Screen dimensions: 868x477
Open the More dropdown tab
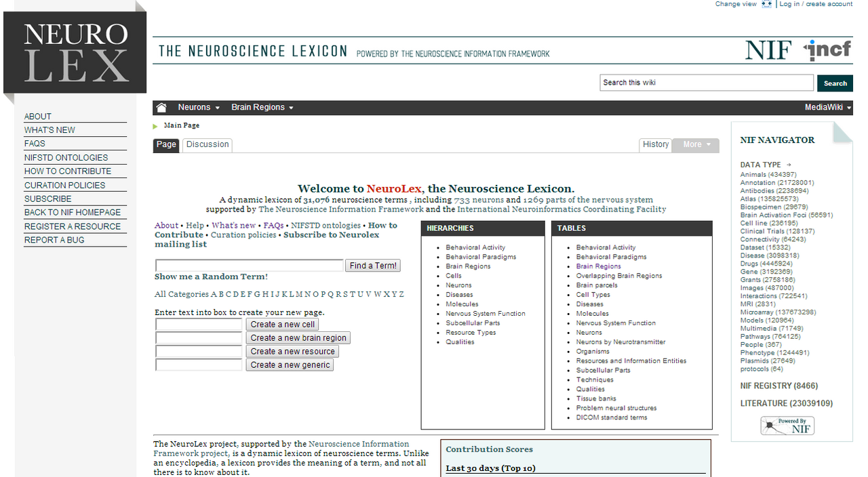coord(695,144)
